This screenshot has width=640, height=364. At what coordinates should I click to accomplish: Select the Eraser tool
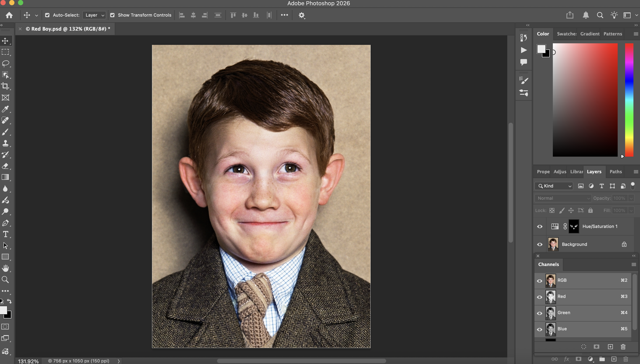[5, 166]
